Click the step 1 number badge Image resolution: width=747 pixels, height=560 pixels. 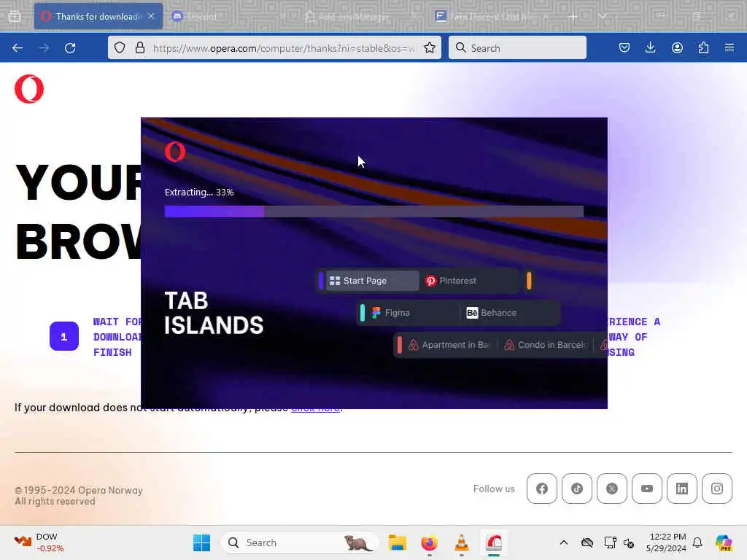[64, 336]
